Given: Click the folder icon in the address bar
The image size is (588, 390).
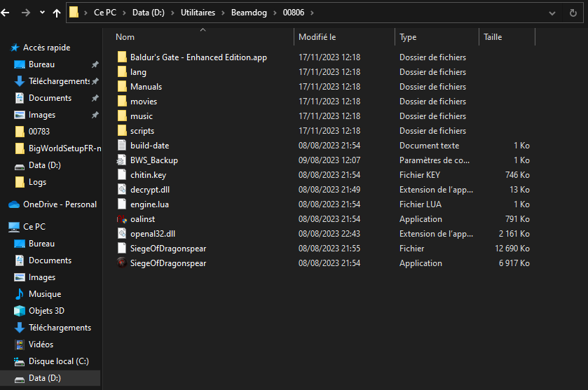Looking at the screenshot, I should [x=74, y=13].
